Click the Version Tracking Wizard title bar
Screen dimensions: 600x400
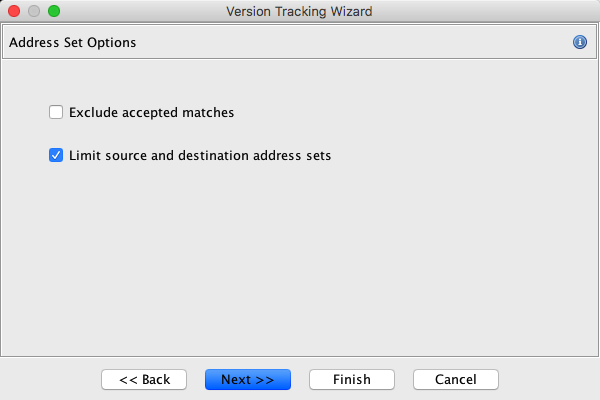coord(299,11)
